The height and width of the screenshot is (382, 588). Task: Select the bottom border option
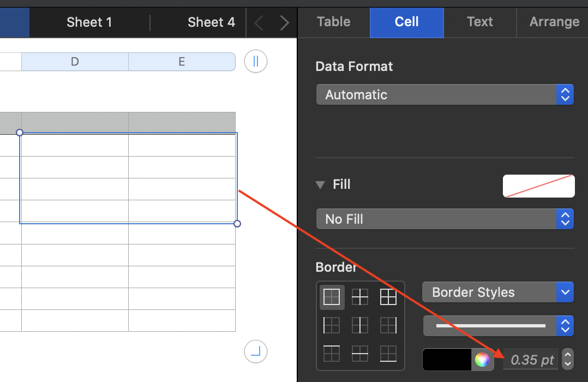click(x=388, y=353)
